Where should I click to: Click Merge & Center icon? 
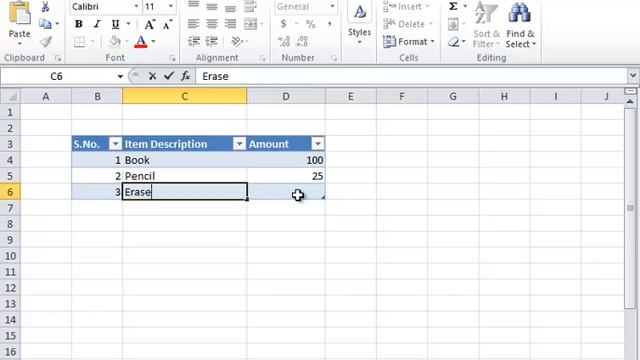point(250,24)
